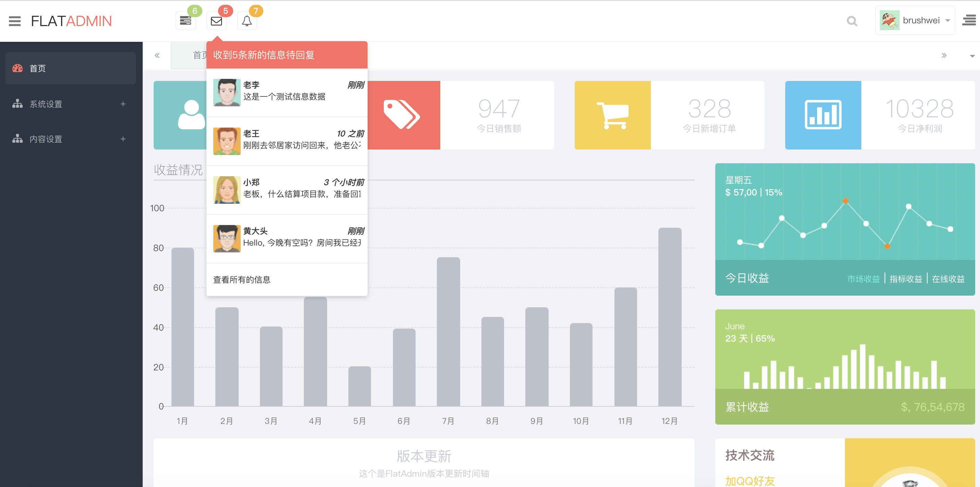980x487 pixels.
Task: Click the sitemap icon beside 内容设置
Action: click(17, 139)
